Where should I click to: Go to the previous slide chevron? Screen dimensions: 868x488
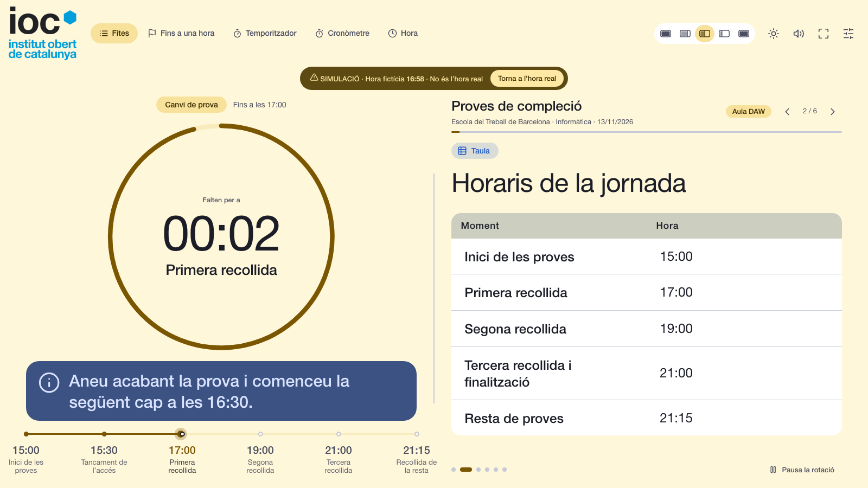[787, 111]
